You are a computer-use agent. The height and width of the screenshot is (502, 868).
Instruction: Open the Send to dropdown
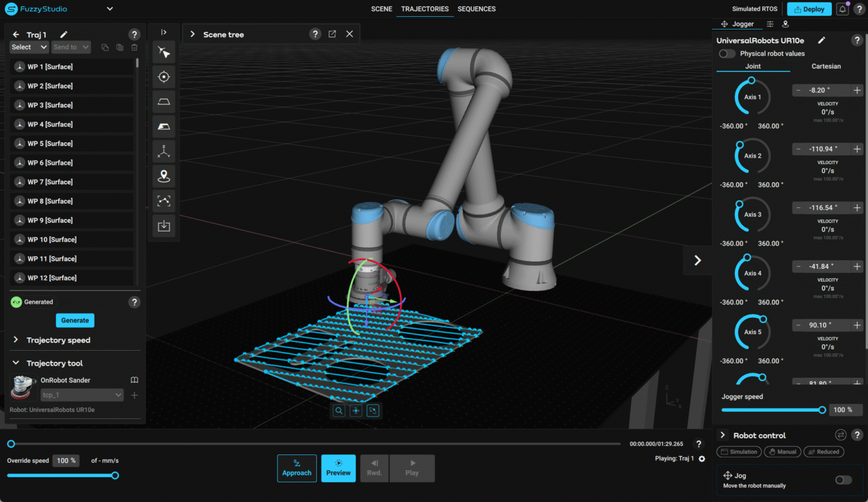[71, 46]
